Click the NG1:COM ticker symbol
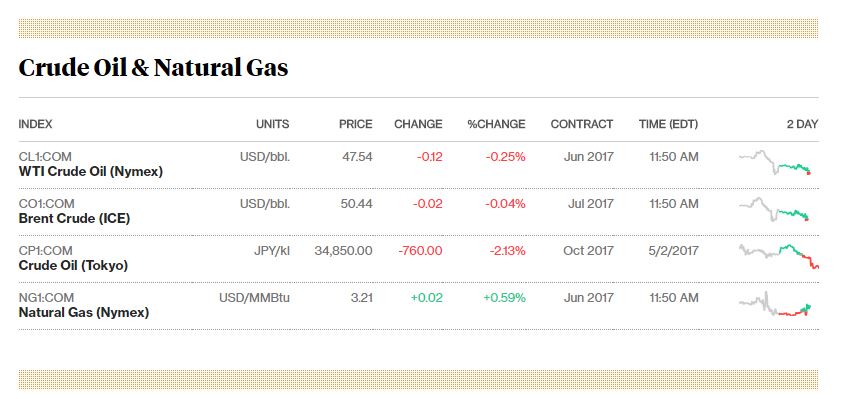 (46, 298)
